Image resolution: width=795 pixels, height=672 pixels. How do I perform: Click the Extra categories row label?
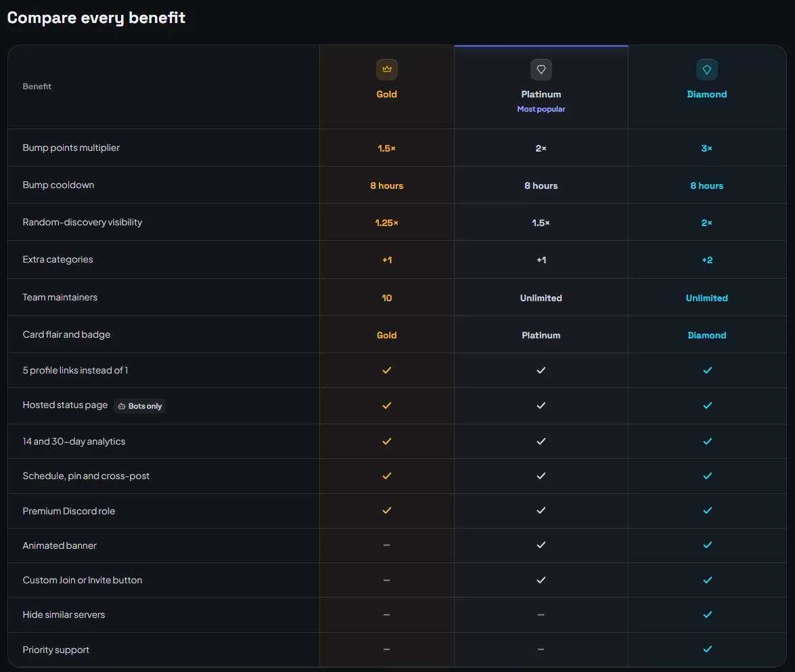58,259
